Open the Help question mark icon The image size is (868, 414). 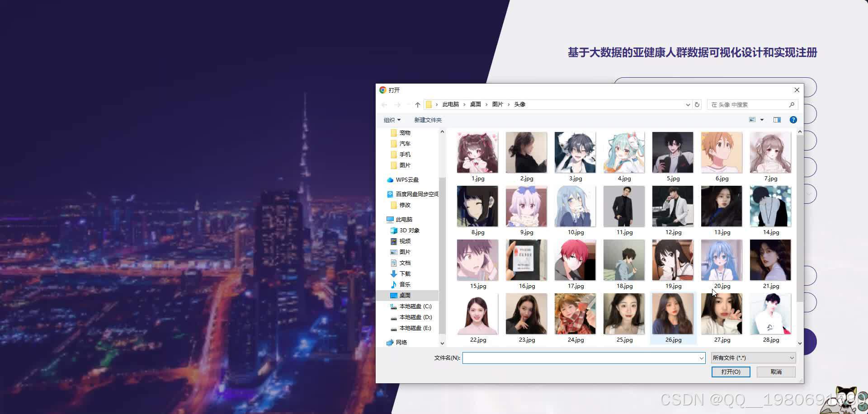pyautogui.click(x=793, y=120)
